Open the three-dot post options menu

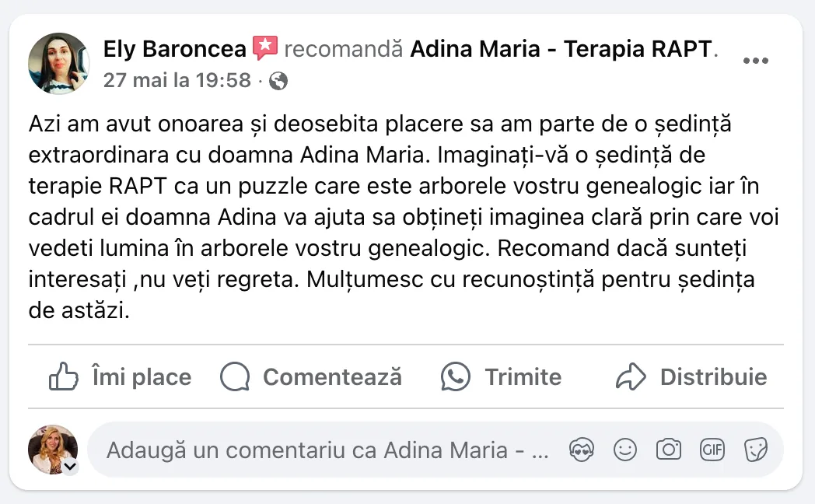(x=755, y=62)
